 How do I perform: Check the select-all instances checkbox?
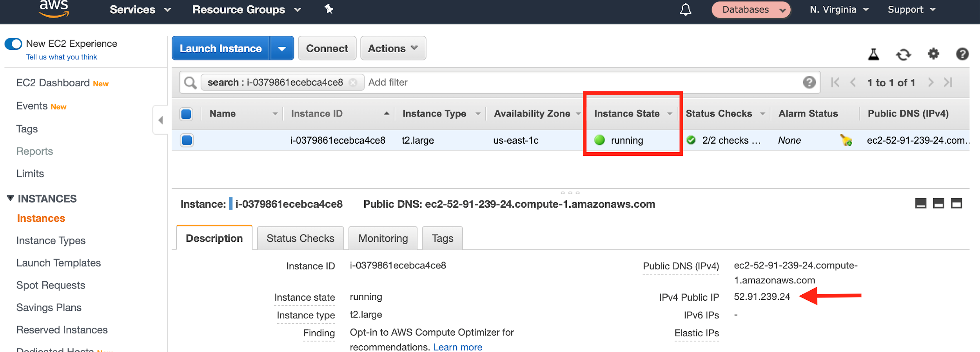pos(186,114)
